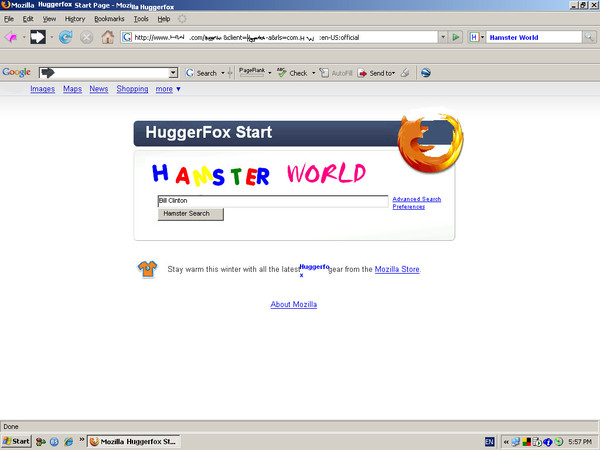
Task: Expand the quick launch overflow chevron
Action: [82, 440]
